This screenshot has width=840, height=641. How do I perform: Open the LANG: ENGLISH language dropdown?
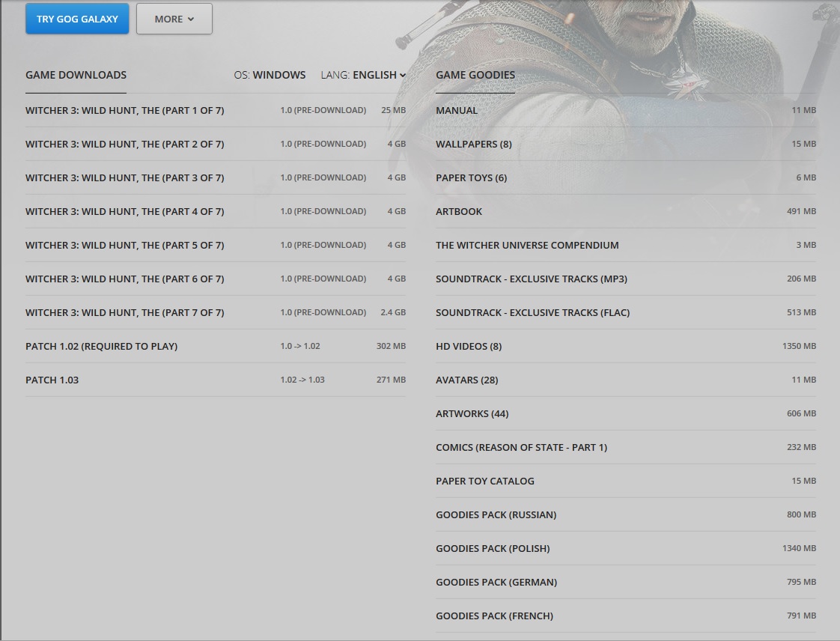(x=363, y=75)
